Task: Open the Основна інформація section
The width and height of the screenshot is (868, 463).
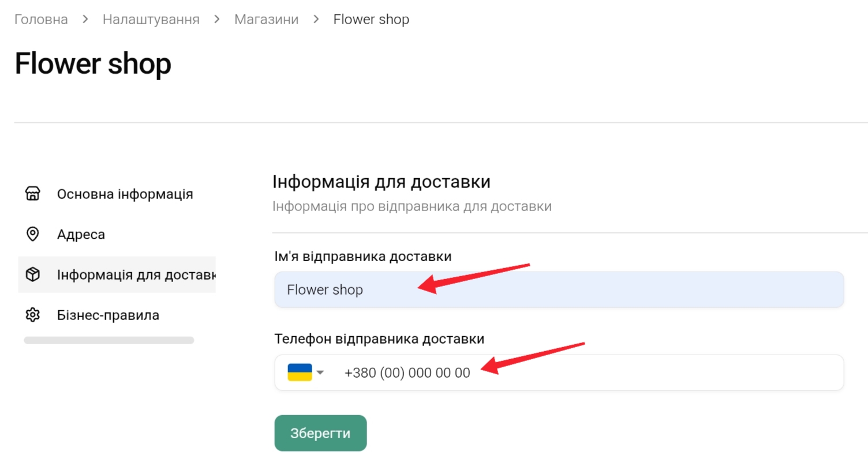Action: coord(125,194)
